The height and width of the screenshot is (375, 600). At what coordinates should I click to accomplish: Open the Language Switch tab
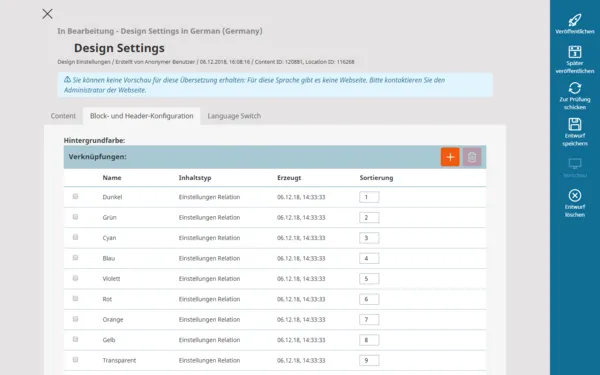pyautogui.click(x=234, y=116)
